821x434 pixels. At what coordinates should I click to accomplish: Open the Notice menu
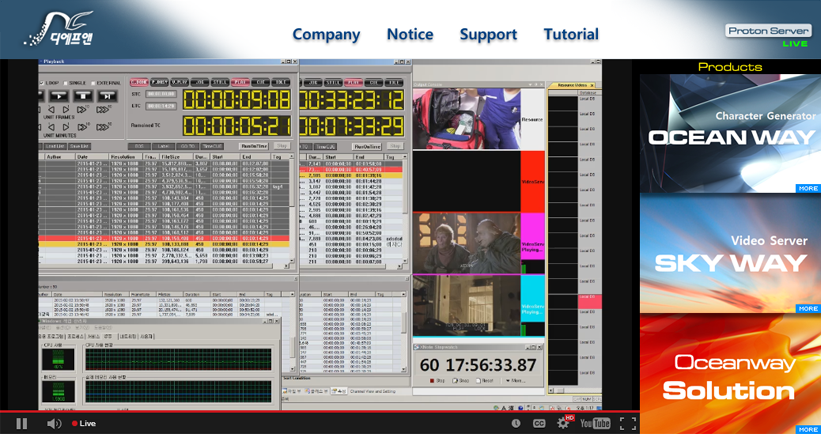click(x=410, y=35)
